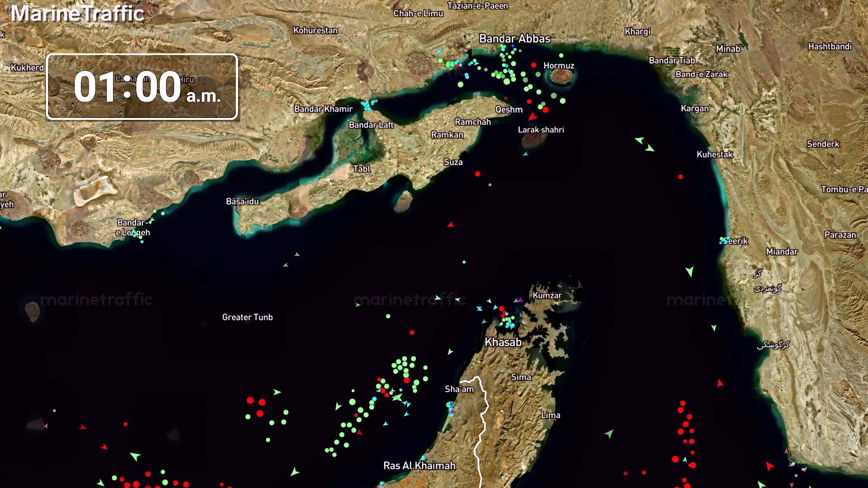Select the Greater Tunb label
Screen dimensions: 868x488
pos(247,317)
